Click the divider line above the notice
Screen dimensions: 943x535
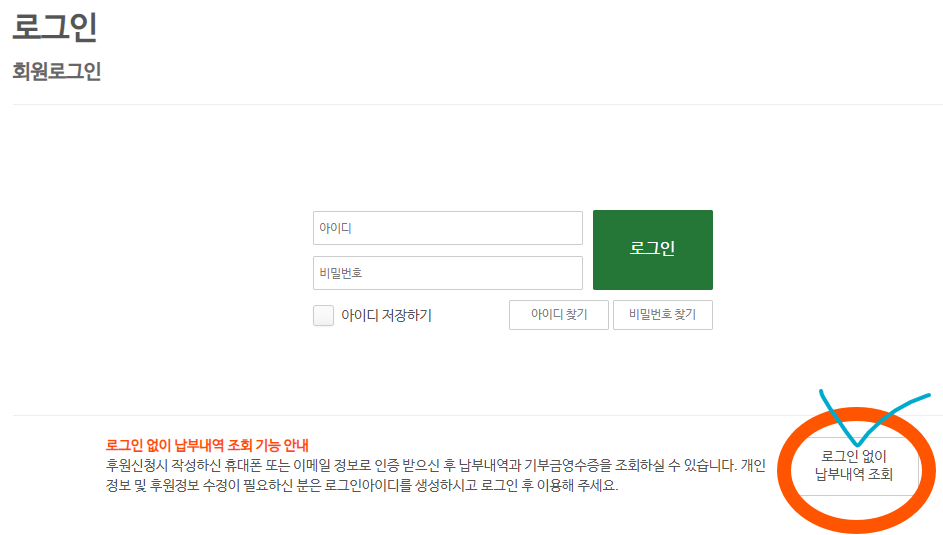pyautogui.click(x=400, y=415)
